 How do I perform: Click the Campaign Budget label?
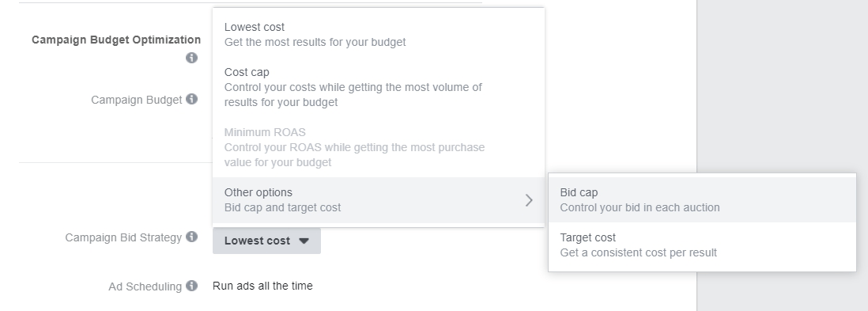point(136,100)
